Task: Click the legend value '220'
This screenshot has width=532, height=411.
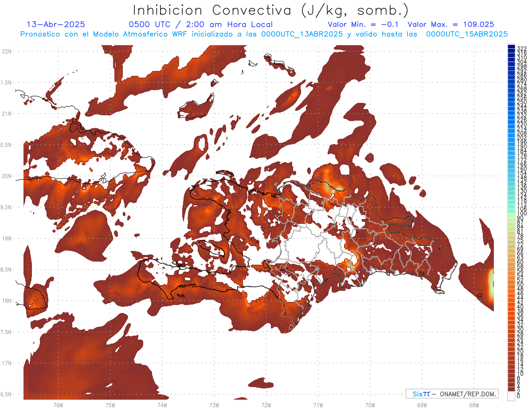Action: tap(522, 124)
